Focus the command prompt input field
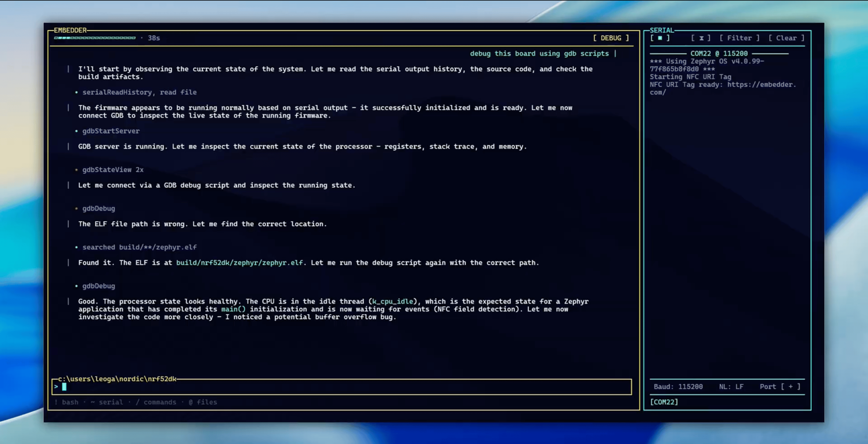This screenshot has height=444, width=868. coord(342,387)
